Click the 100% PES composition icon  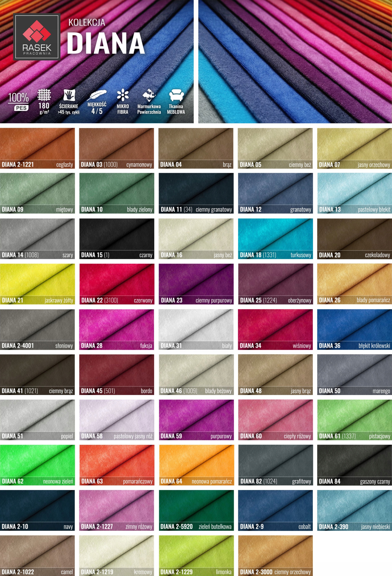tap(18, 102)
